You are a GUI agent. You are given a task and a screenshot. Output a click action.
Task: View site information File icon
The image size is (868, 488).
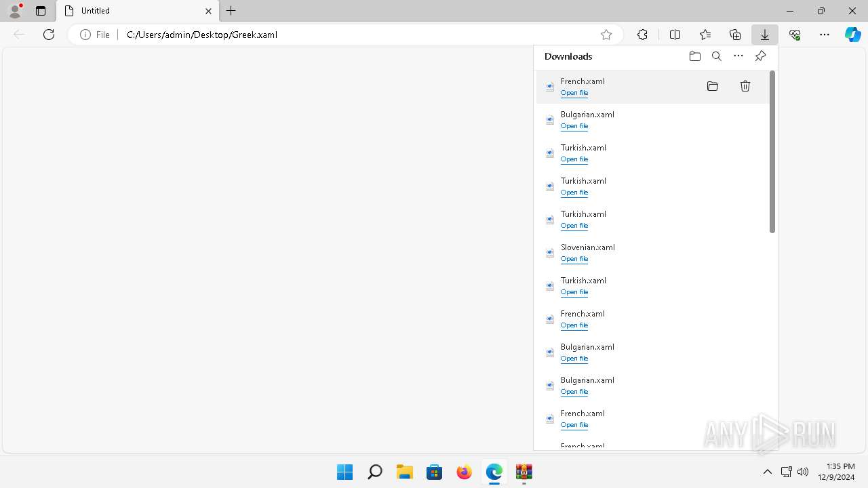tap(95, 35)
